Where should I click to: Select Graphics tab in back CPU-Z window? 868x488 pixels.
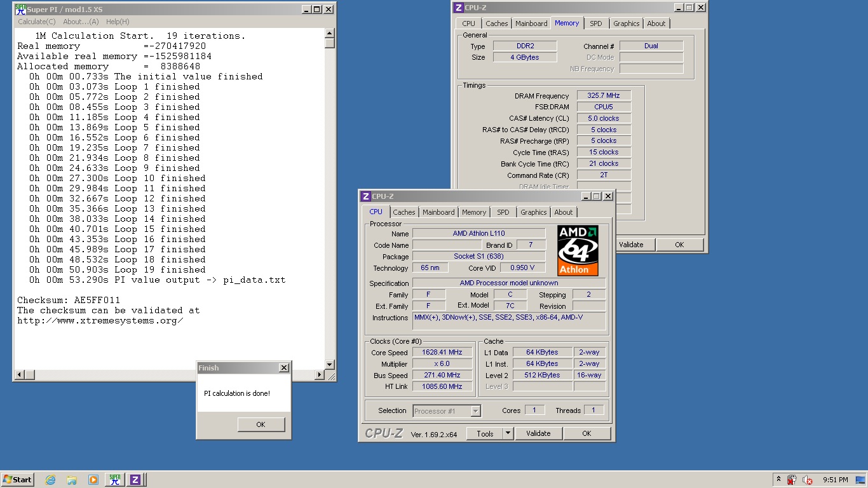[626, 24]
